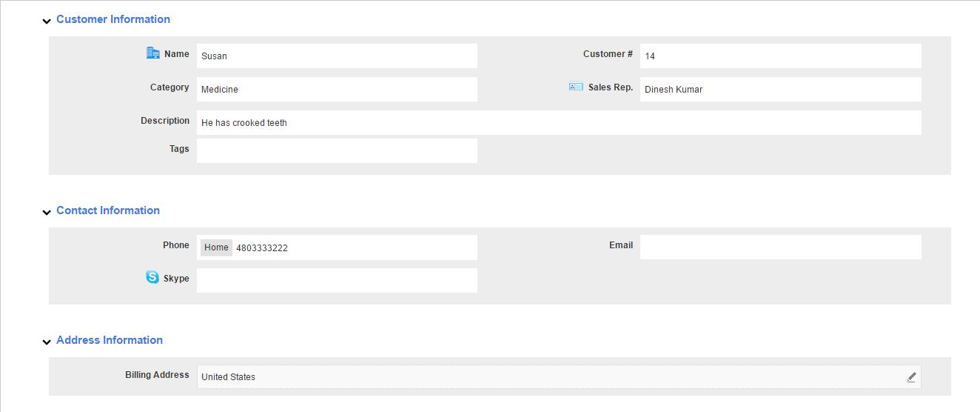
Task: Collapse the Contact Information section using its chevron
Action: point(47,212)
